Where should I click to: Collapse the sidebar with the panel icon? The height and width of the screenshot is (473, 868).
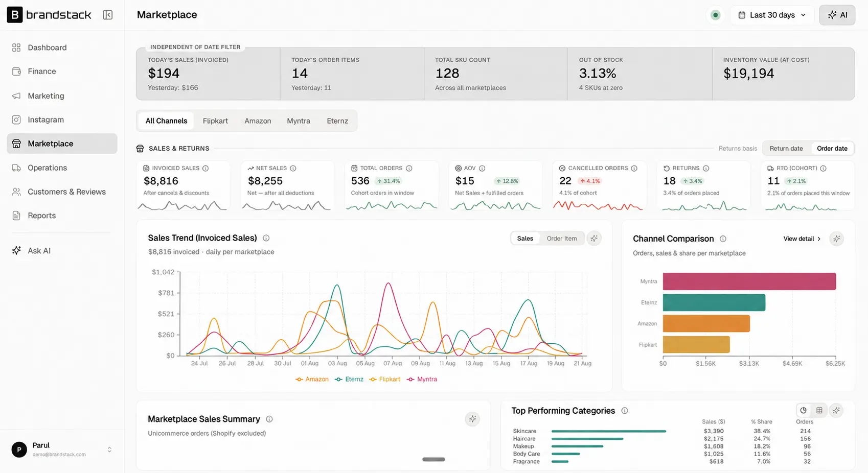click(x=108, y=15)
